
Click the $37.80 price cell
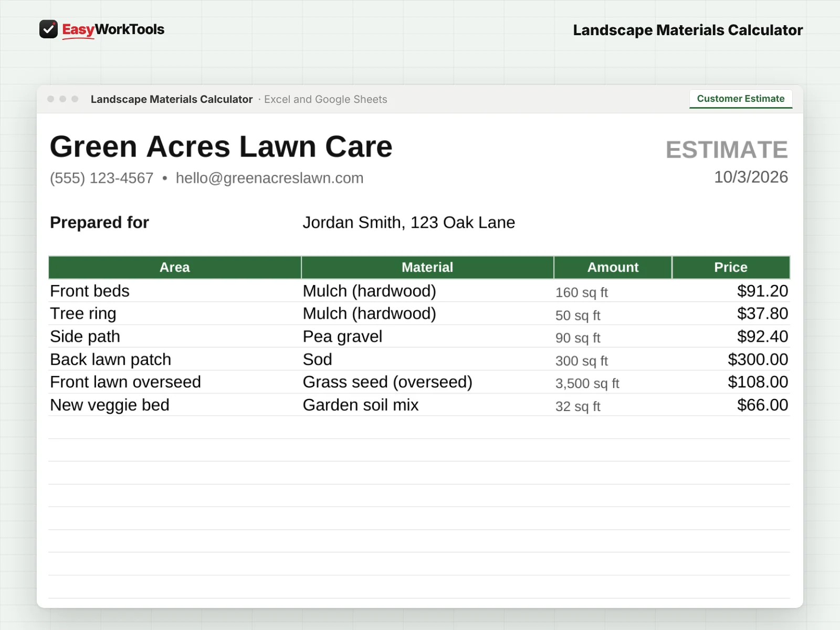pos(731,313)
